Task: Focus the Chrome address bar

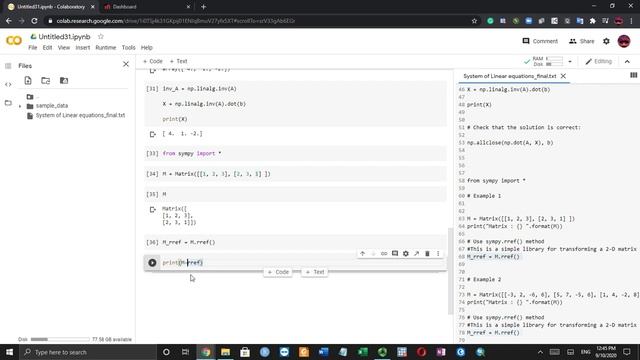Action: [x=261, y=21]
